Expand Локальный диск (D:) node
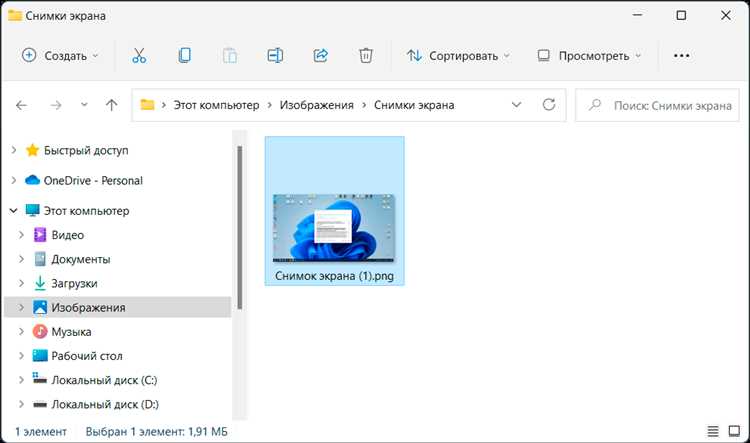This screenshot has height=443, width=750. pyautogui.click(x=22, y=404)
